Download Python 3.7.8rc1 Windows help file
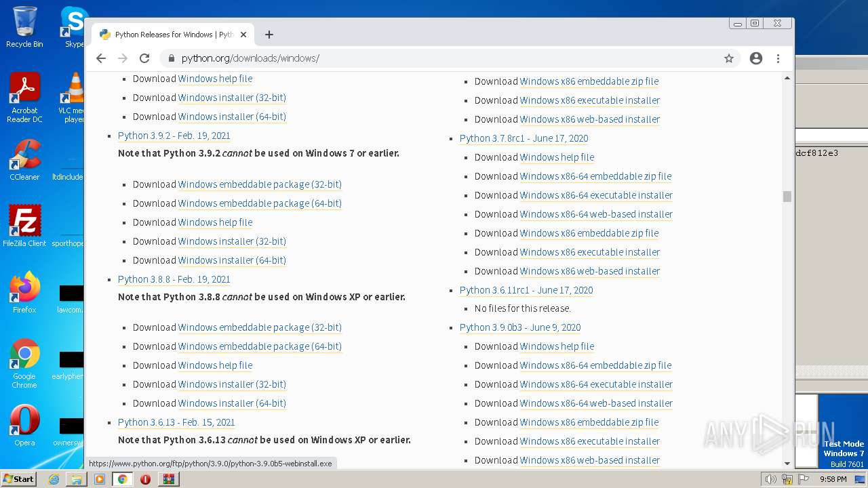The width and height of the screenshot is (868, 488). 557,157
